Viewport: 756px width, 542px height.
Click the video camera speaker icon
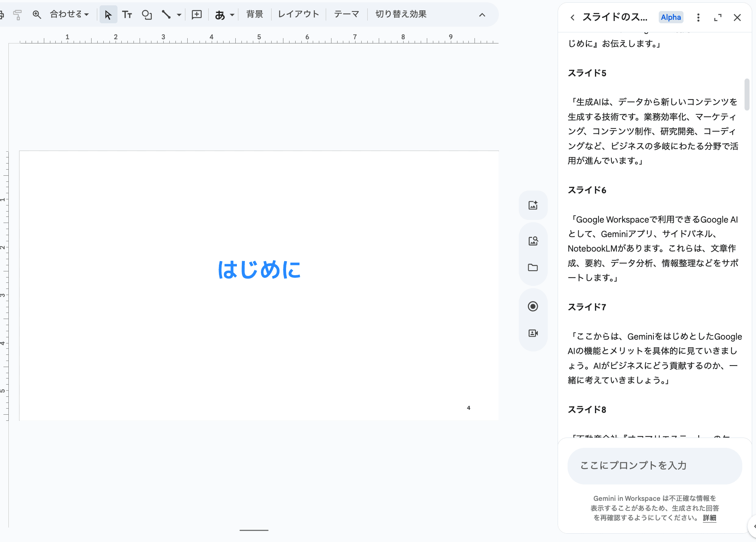click(x=533, y=333)
